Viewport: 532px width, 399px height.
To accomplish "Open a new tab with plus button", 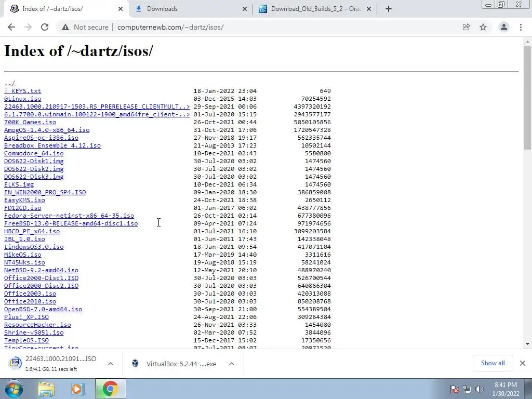I will tap(389, 9).
